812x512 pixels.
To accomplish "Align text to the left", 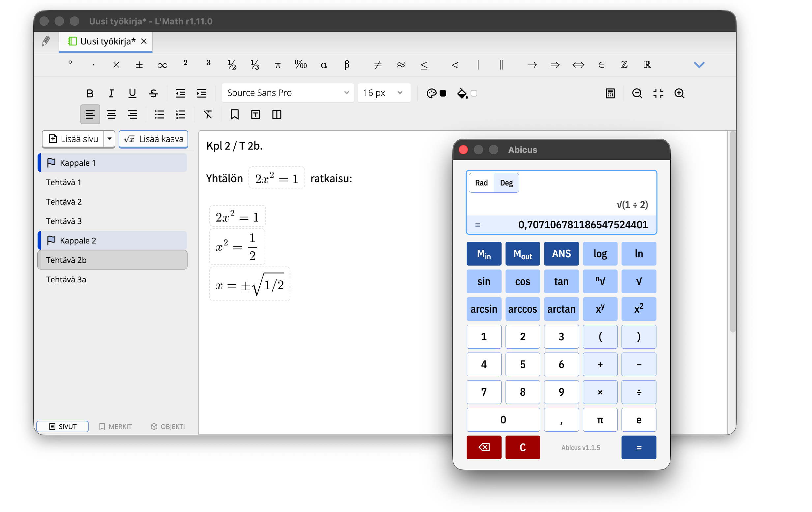I will pos(90,115).
